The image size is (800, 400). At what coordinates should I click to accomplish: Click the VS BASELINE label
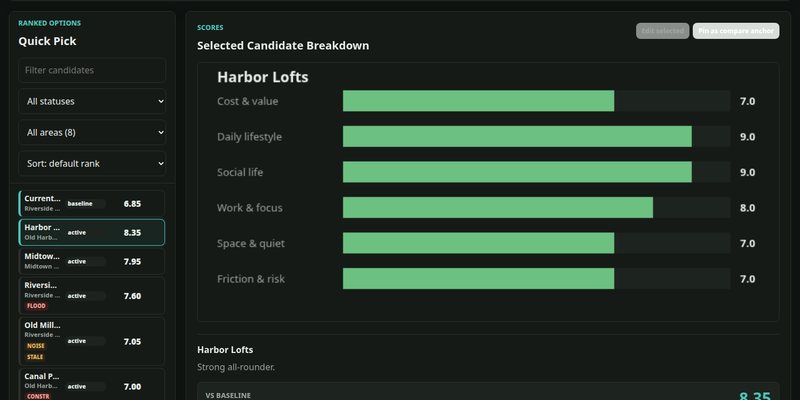pyautogui.click(x=228, y=395)
